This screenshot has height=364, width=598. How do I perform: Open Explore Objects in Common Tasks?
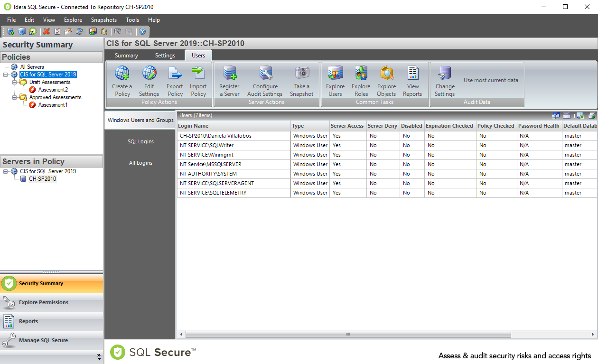[386, 81]
